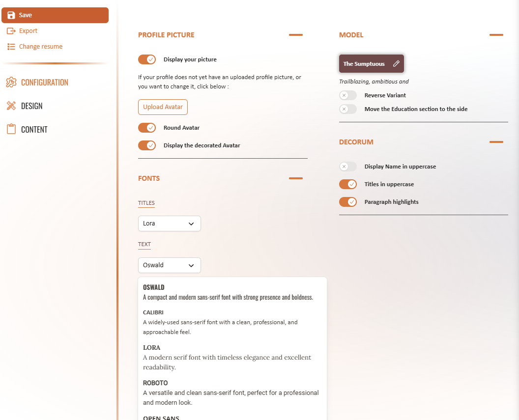Click the pencil edit icon on The Sumptuous

pyautogui.click(x=396, y=64)
